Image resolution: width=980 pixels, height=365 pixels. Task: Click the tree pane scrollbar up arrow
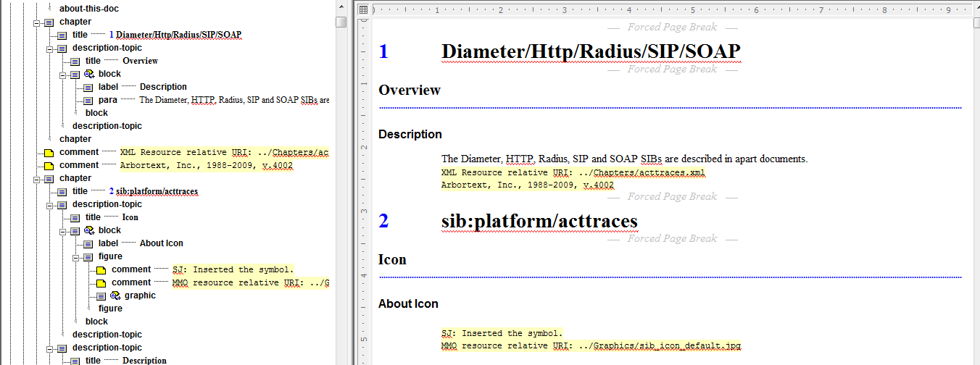[341, 7]
